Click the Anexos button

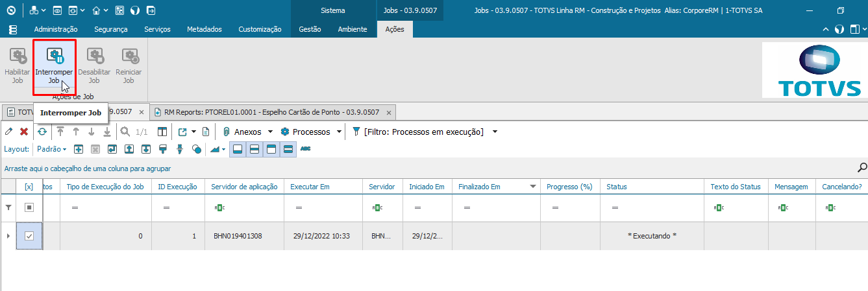click(x=242, y=132)
